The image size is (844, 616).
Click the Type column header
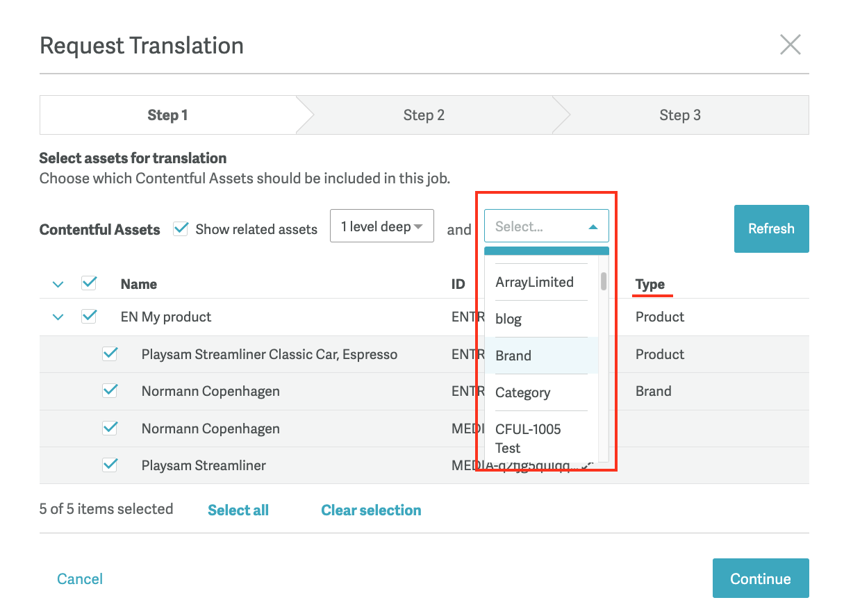click(x=650, y=284)
